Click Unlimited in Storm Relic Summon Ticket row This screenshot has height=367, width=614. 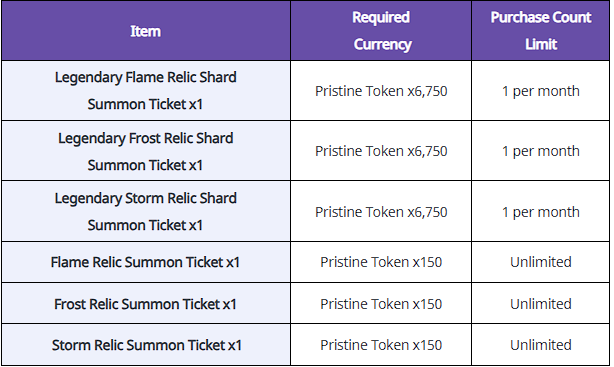pos(540,345)
